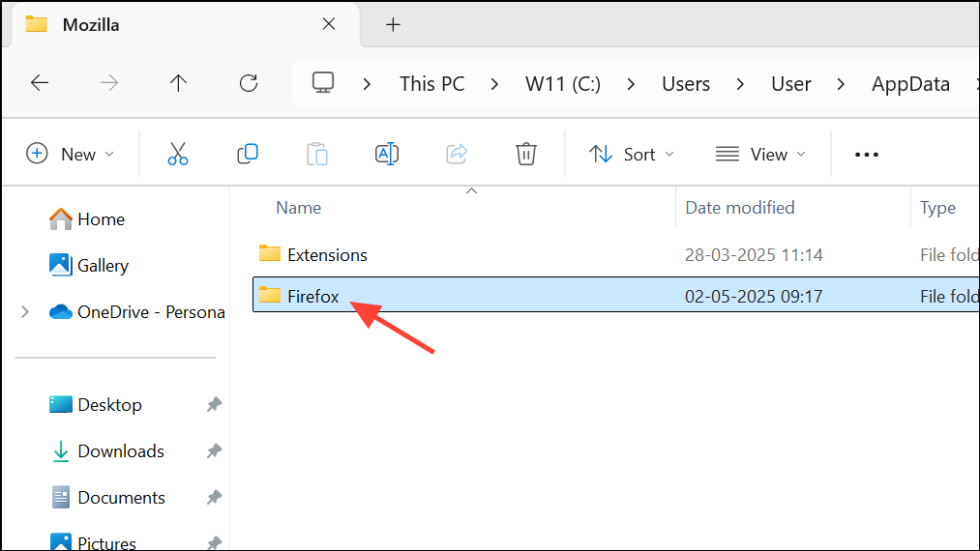Open Desktop in quick access

tap(110, 405)
